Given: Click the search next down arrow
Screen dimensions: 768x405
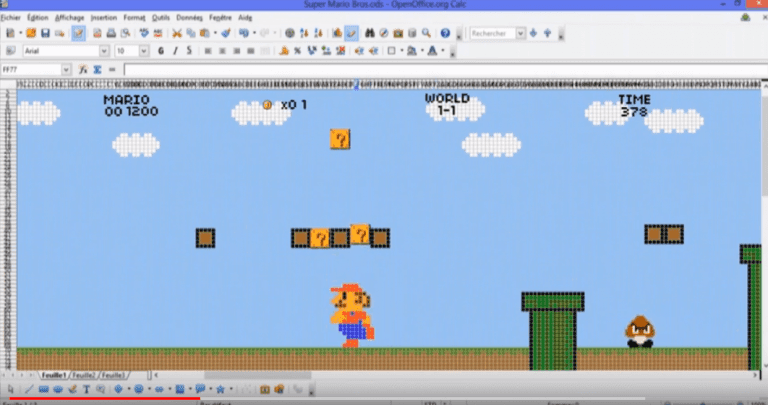Looking at the screenshot, I should [x=533, y=33].
